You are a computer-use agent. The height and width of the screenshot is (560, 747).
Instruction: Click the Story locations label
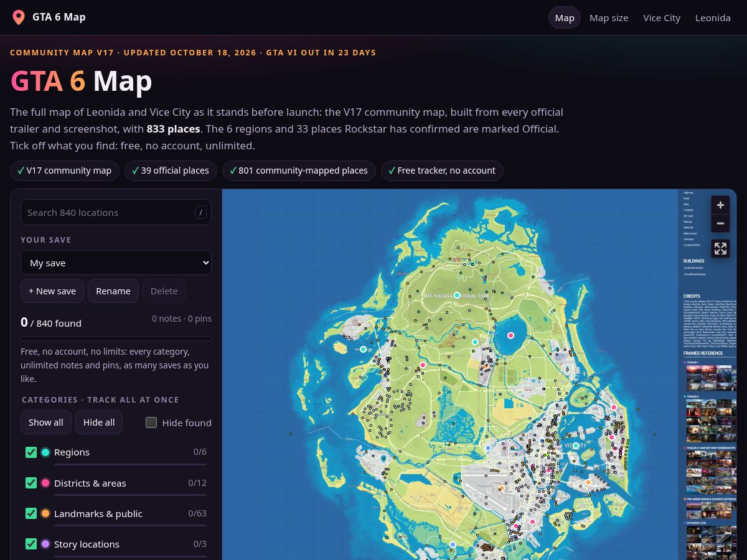coord(87,544)
